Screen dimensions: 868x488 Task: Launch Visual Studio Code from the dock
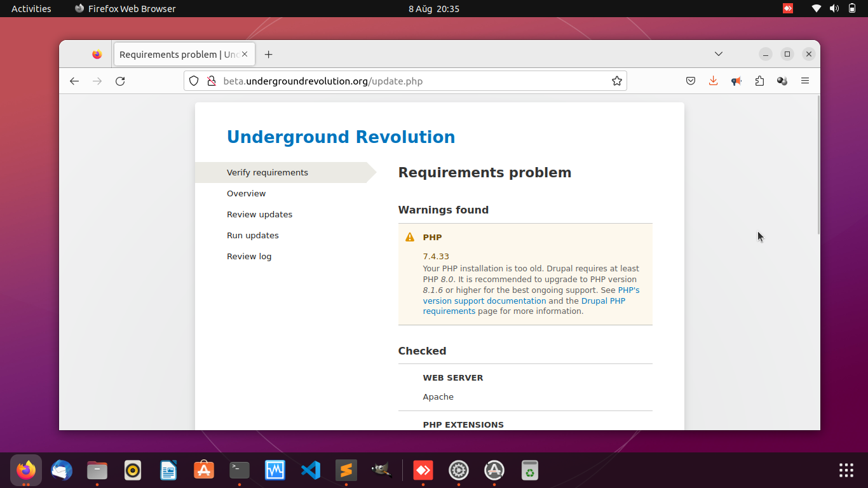coord(311,470)
